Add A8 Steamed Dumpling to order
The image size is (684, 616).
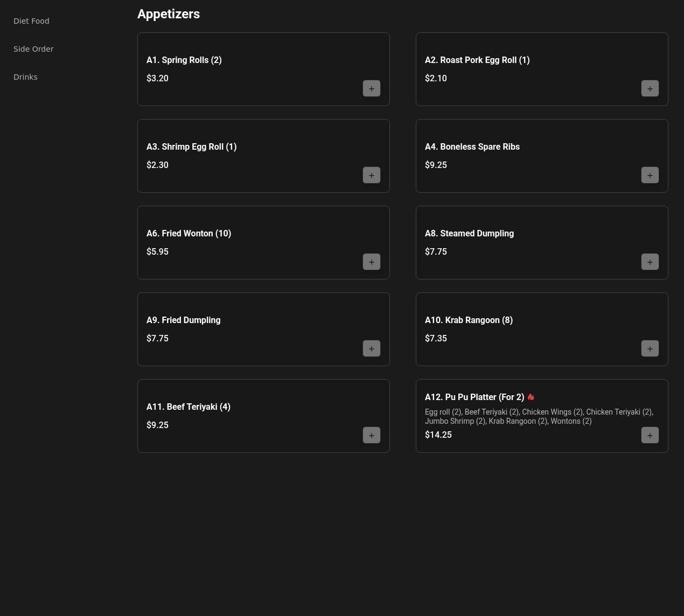[x=650, y=262]
